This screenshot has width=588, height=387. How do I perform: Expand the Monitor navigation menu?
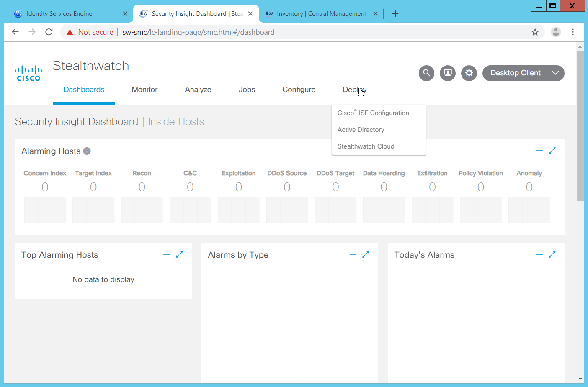[144, 90]
